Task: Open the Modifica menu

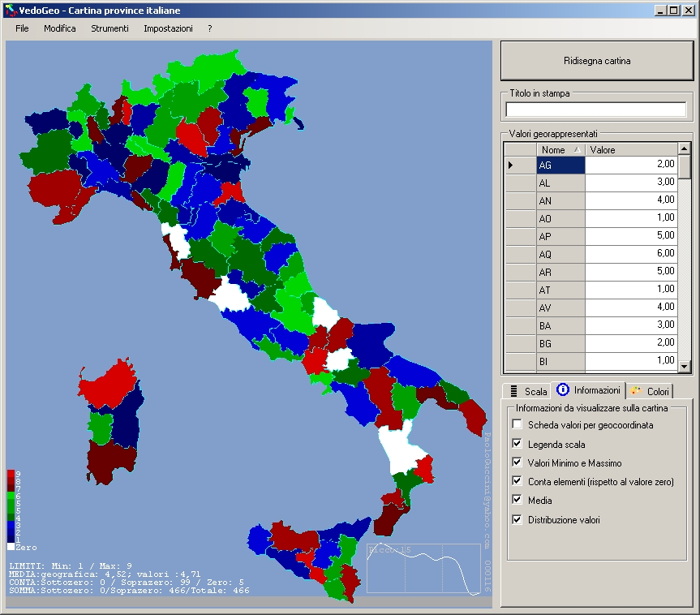Action: 60,28
